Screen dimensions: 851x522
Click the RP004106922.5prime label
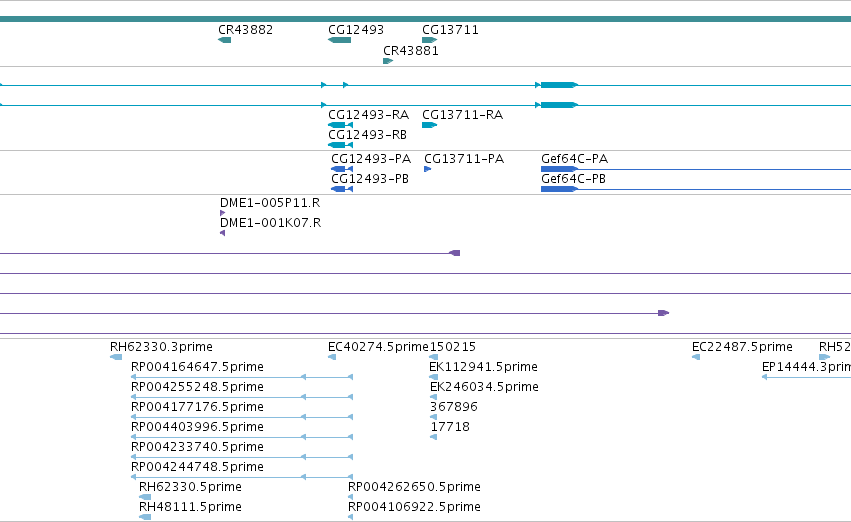click(x=414, y=507)
